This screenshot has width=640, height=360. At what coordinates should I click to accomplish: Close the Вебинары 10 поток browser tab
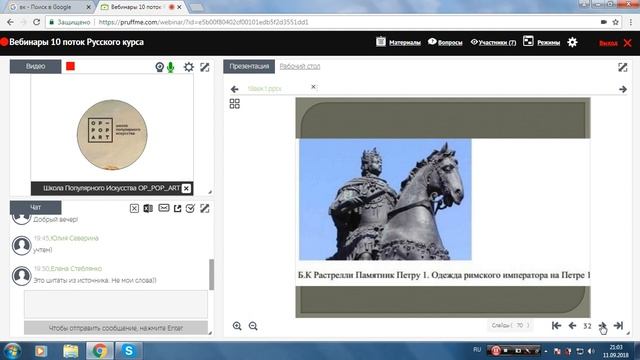(x=179, y=7)
